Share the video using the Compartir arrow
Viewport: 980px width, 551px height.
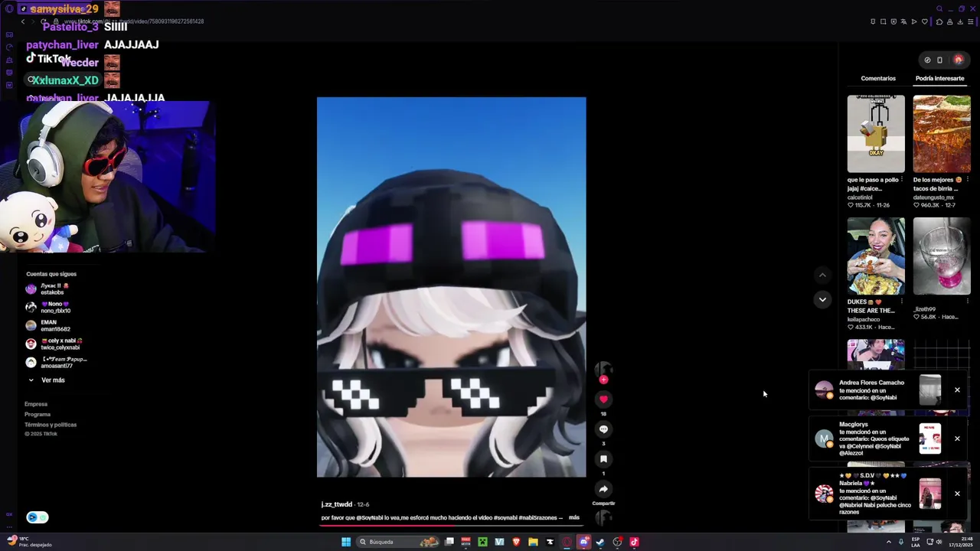point(603,489)
